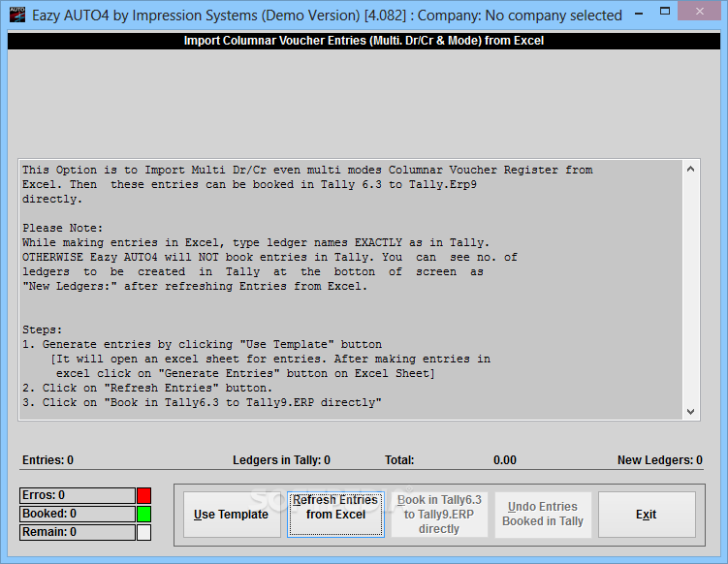The image size is (728, 564).
Task: Close the Eazy AUTO4 window
Action: 699,11
